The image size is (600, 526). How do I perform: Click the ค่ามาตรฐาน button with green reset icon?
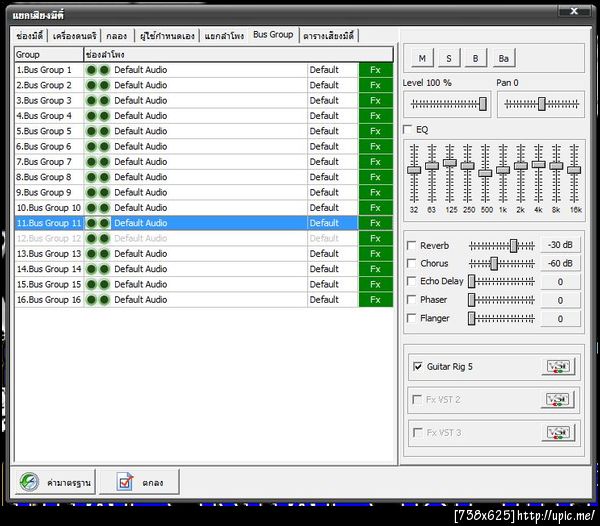(55, 482)
